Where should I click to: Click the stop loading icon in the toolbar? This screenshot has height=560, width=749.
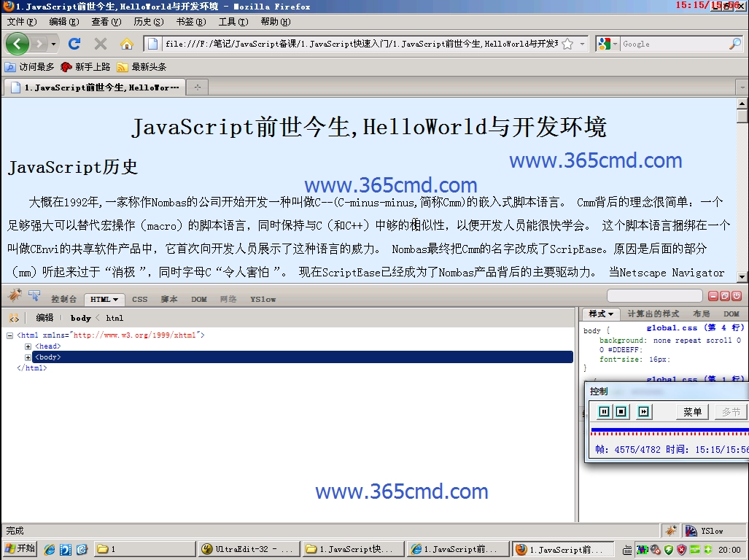coord(99,43)
